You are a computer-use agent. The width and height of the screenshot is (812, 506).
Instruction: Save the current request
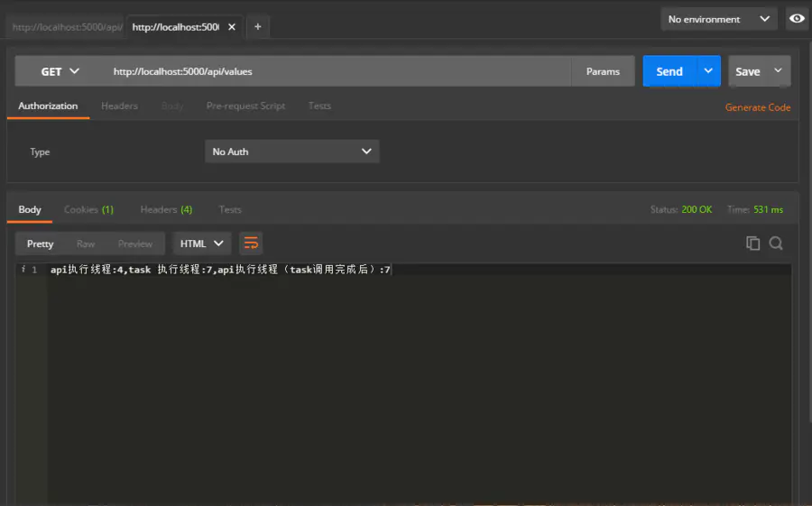(748, 71)
